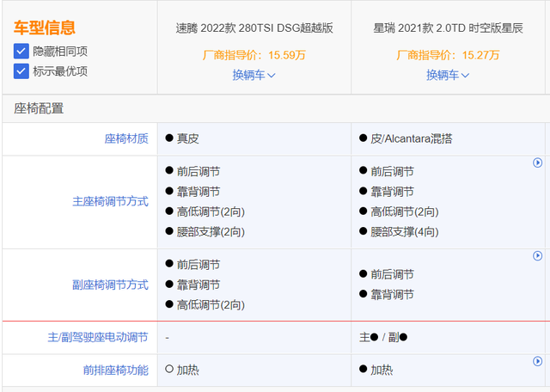Open 换辆车 dropdown under 星瑞 2021款
The height and width of the screenshot is (392, 550).
click(448, 75)
